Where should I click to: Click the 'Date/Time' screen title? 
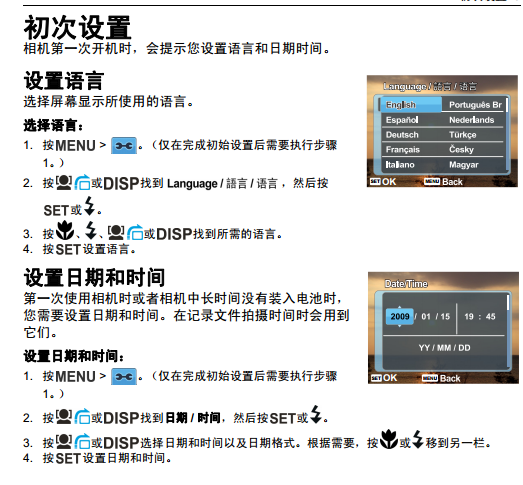coord(406,284)
